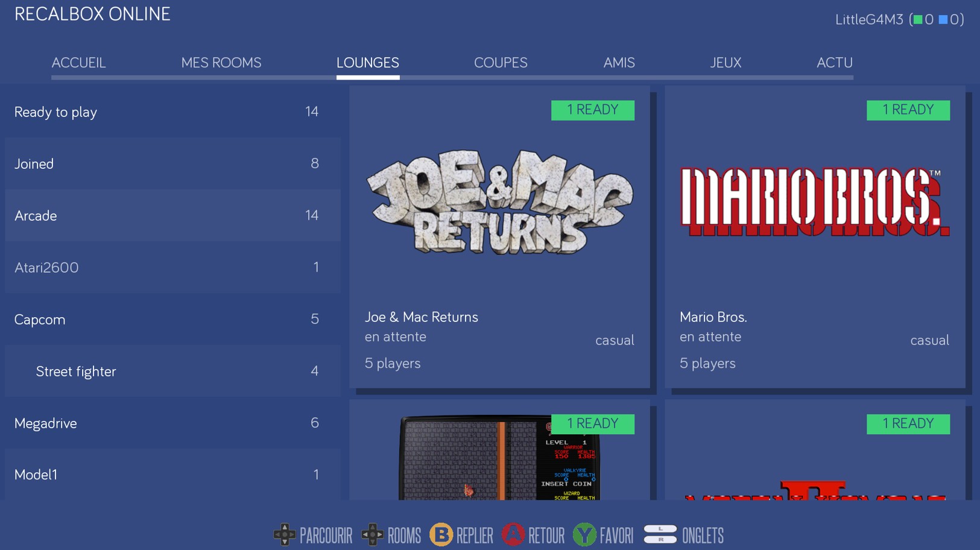Click the D-pad icon beside PARCOURIR

click(x=285, y=535)
